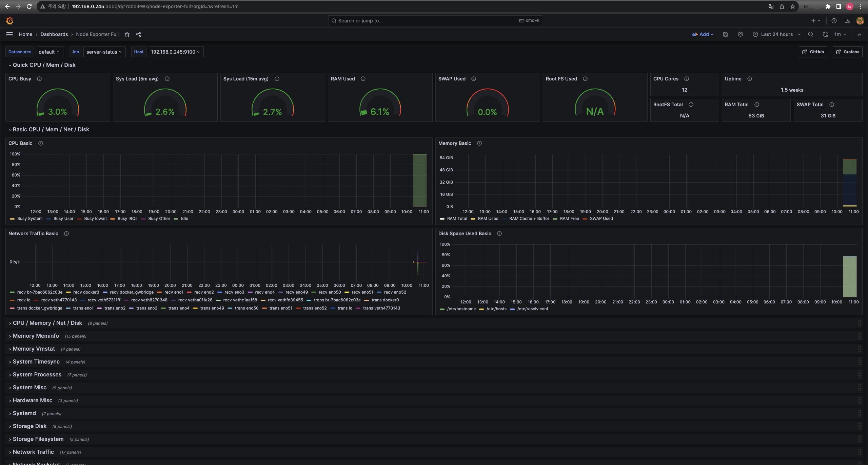Open the GitHub link button
Image resolution: width=868 pixels, height=465 pixels.
pos(813,52)
